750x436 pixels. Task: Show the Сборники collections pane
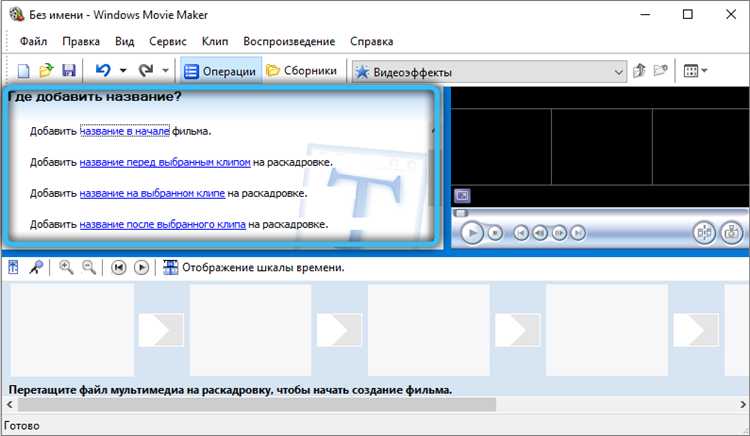click(302, 71)
